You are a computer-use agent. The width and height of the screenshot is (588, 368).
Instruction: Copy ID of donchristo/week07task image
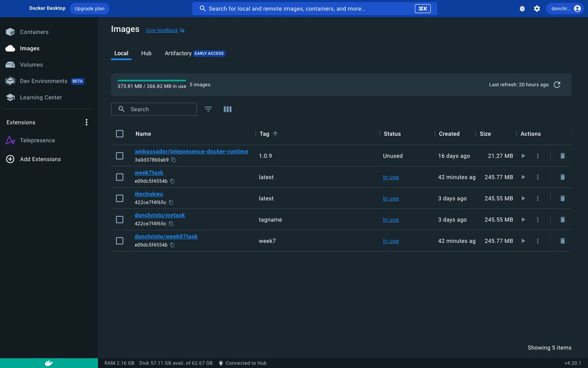[x=172, y=245]
